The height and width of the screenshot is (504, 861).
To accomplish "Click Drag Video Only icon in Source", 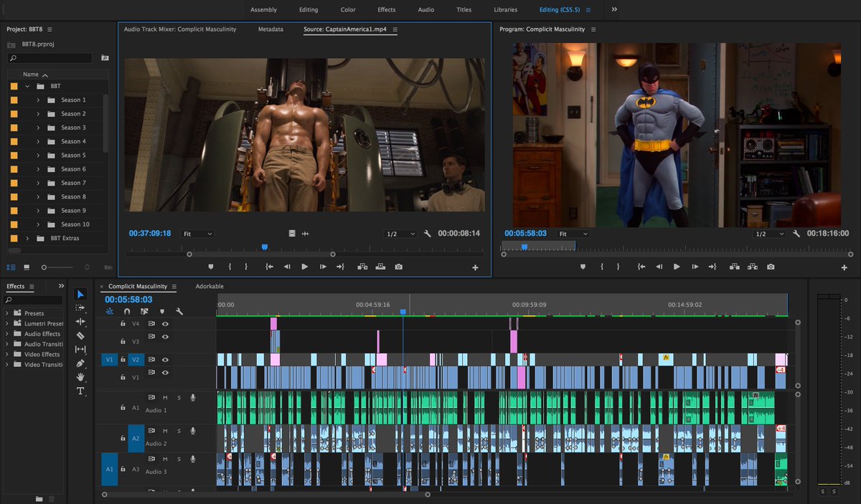I will point(292,234).
